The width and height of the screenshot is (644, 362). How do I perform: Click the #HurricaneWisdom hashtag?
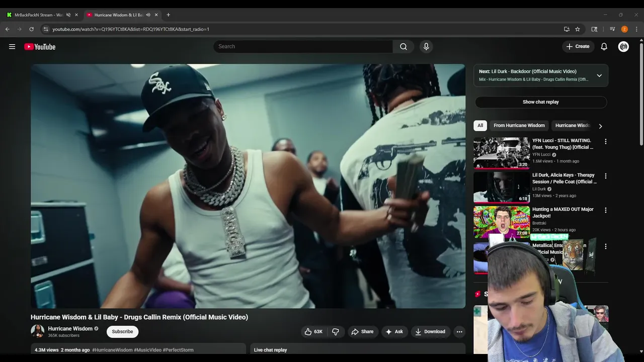112,350
